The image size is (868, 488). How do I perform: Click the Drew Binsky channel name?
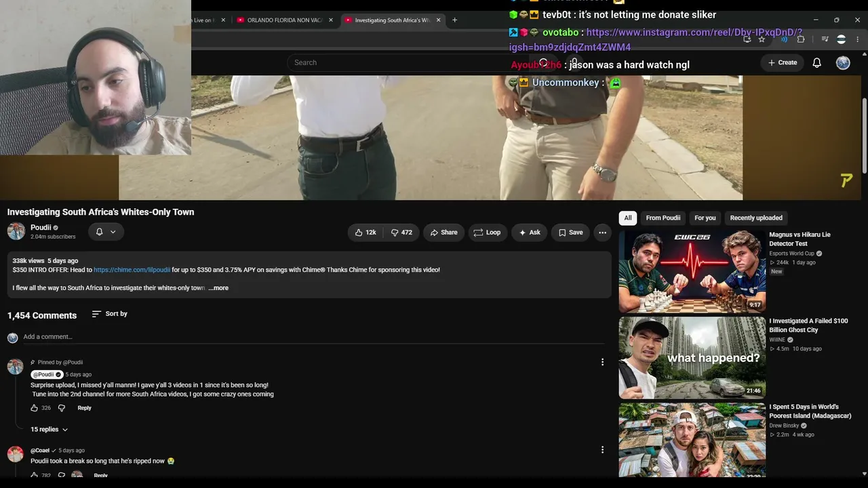coord(785,426)
